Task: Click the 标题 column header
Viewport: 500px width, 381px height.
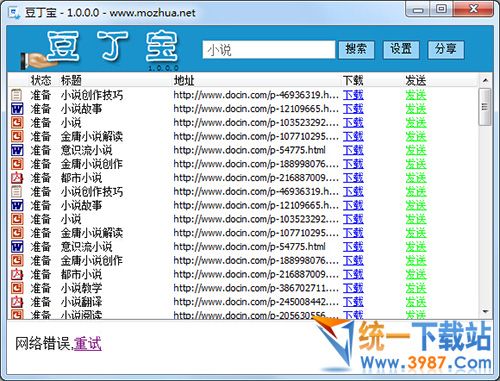Action: pos(71,80)
